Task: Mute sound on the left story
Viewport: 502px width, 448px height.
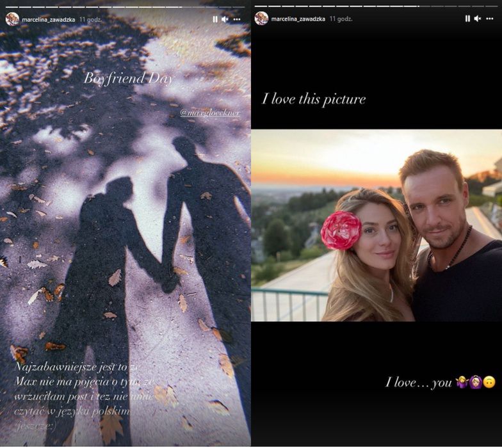Action: pos(225,19)
